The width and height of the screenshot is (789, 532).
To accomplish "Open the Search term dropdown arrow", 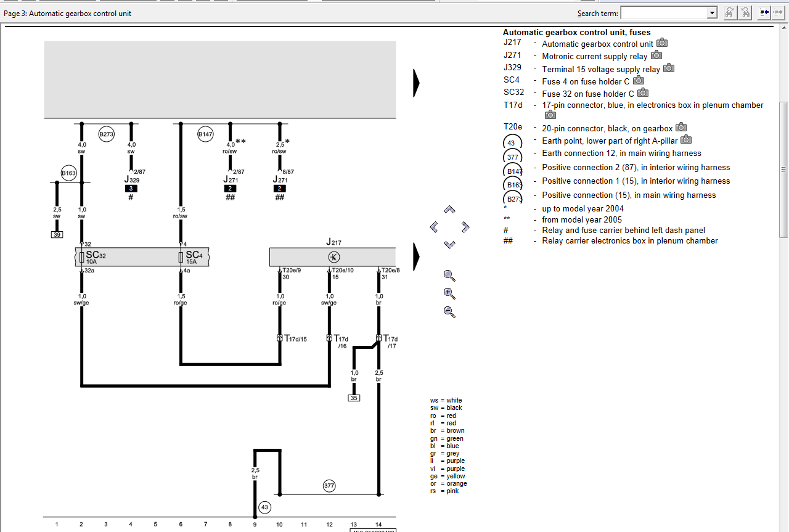I will 712,13.
